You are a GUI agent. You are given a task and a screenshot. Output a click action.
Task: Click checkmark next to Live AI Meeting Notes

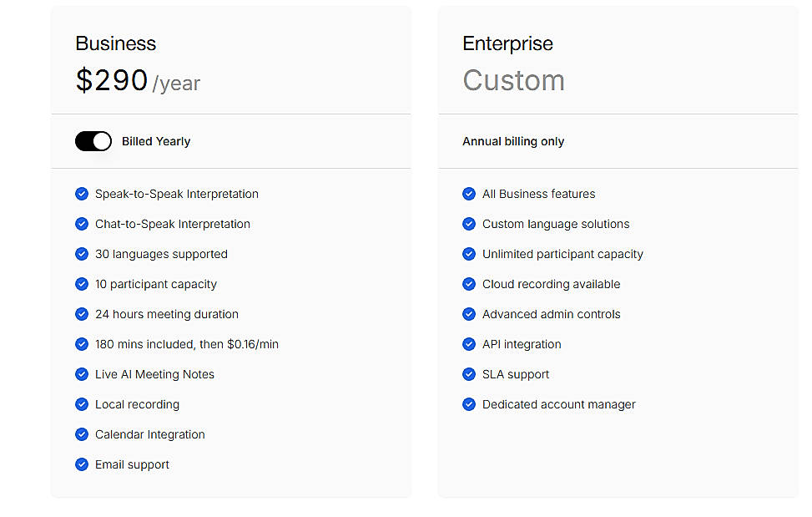coord(82,374)
